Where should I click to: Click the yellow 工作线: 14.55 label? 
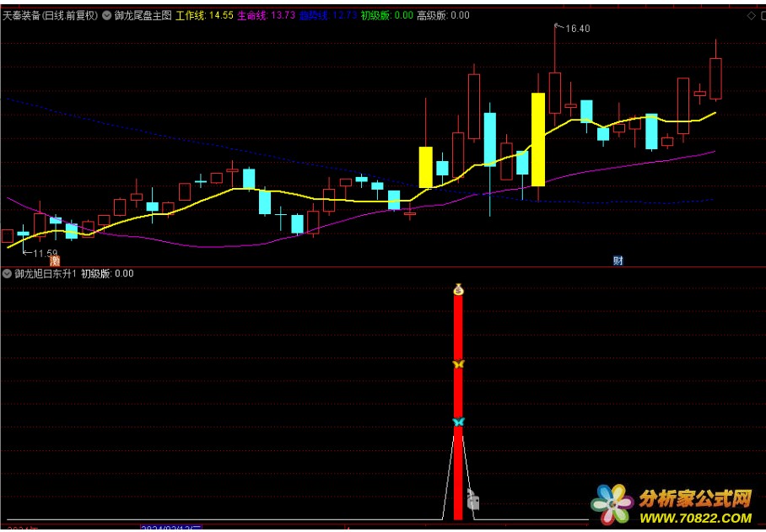click(x=204, y=16)
